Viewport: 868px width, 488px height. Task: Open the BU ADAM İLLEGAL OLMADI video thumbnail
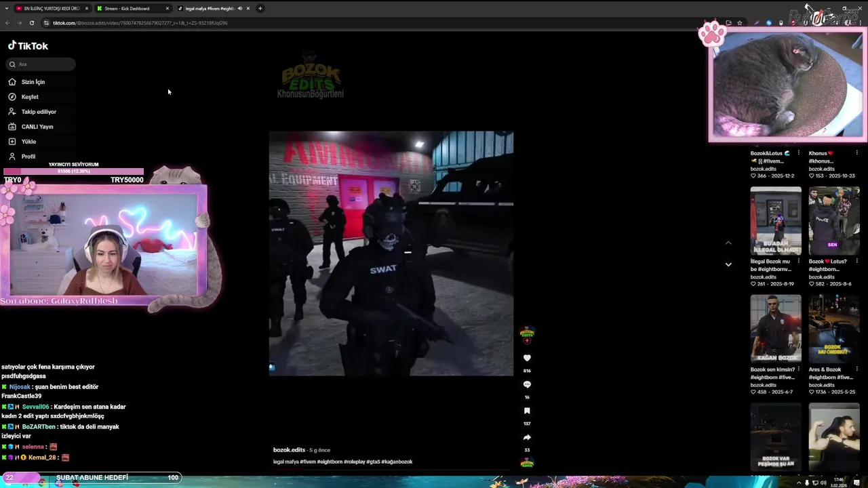(776, 221)
